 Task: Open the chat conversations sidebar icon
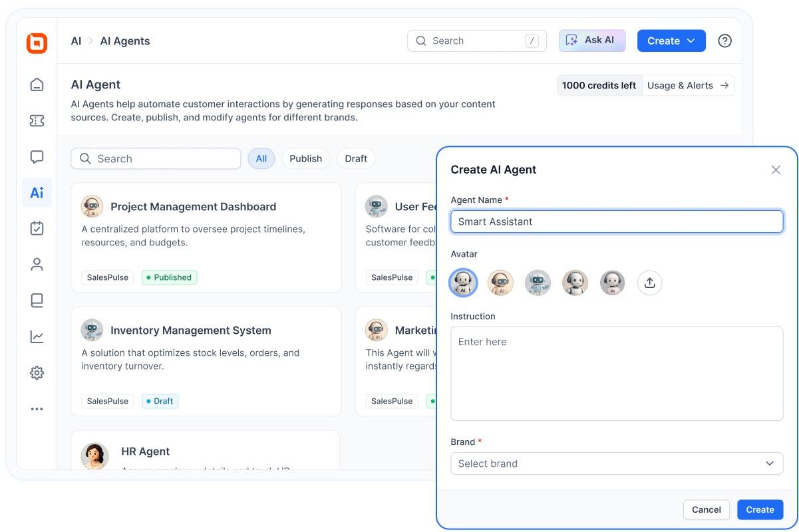[x=37, y=157]
